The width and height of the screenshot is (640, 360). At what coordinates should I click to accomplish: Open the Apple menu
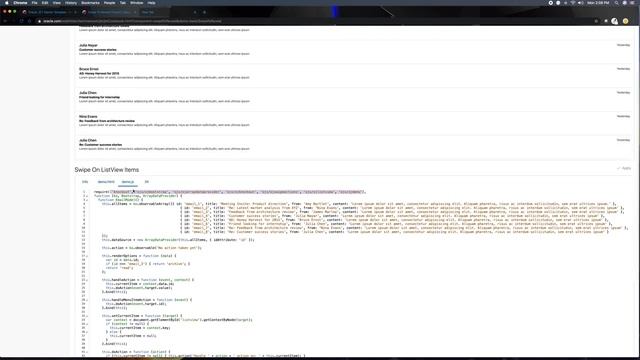(x=7, y=3)
